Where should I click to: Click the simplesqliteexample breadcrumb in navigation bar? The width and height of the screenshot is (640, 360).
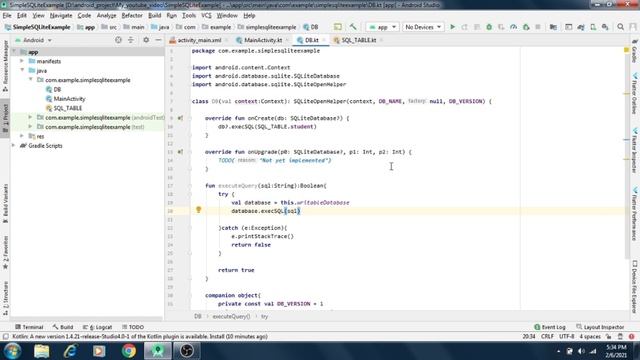pyautogui.click(x=267, y=27)
